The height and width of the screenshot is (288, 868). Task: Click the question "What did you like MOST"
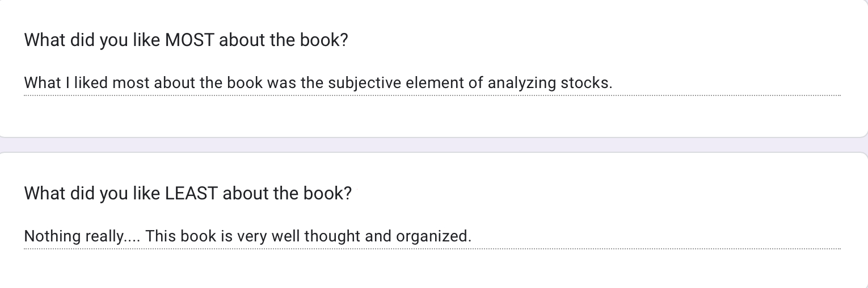coord(186,40)
